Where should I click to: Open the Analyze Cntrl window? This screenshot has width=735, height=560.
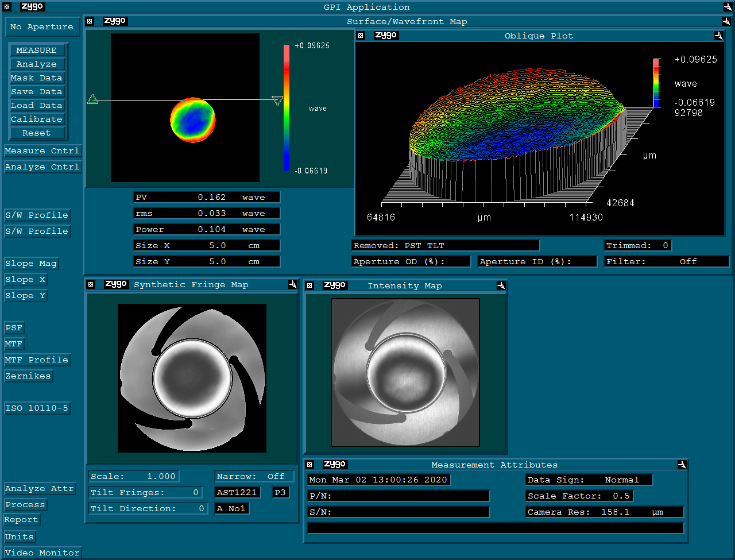(42, 167)
